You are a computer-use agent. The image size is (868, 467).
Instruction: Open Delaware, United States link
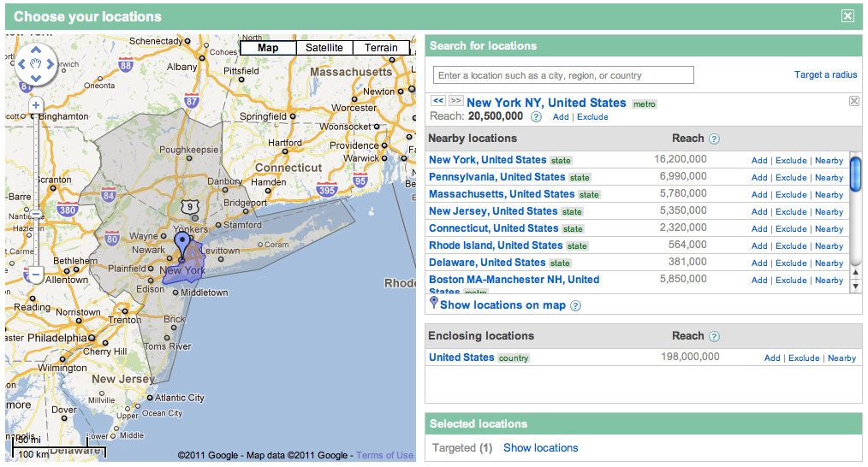point(487,263)
